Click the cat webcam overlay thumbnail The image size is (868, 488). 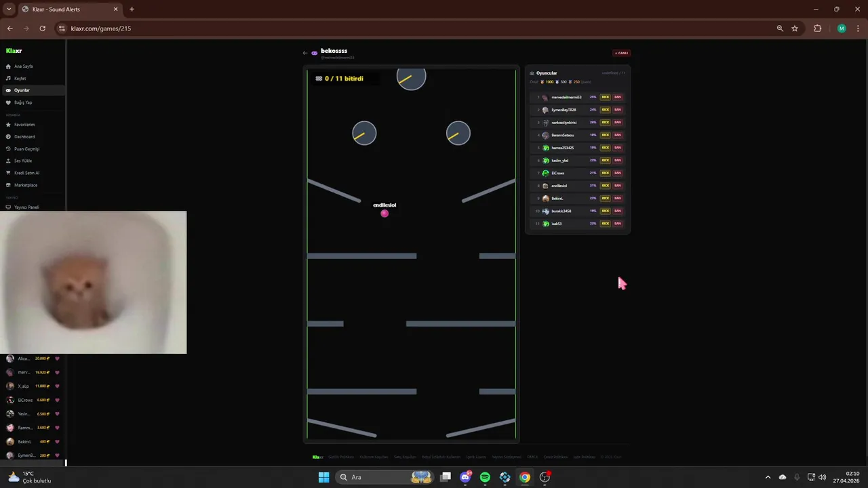pyautogui.click(x=93, y=282)
